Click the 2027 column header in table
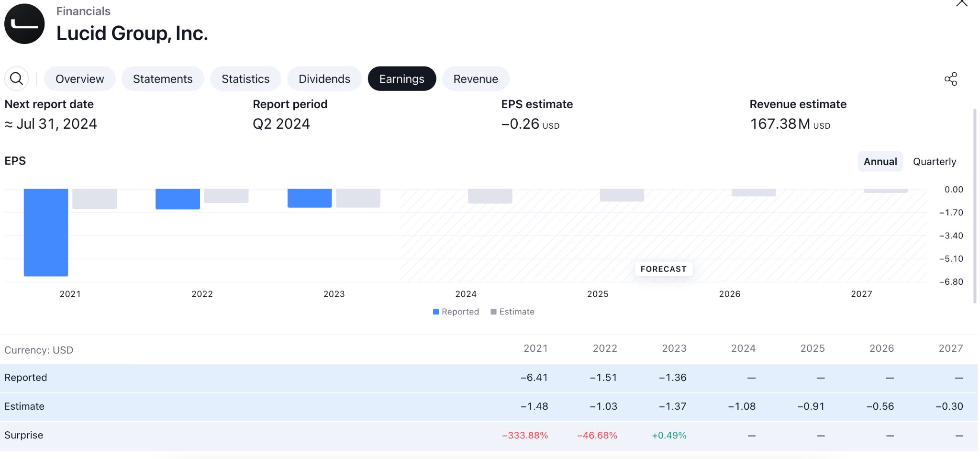The height and width of the screenshot is (459, 980). pyautogui.click(x=951, y=348)
